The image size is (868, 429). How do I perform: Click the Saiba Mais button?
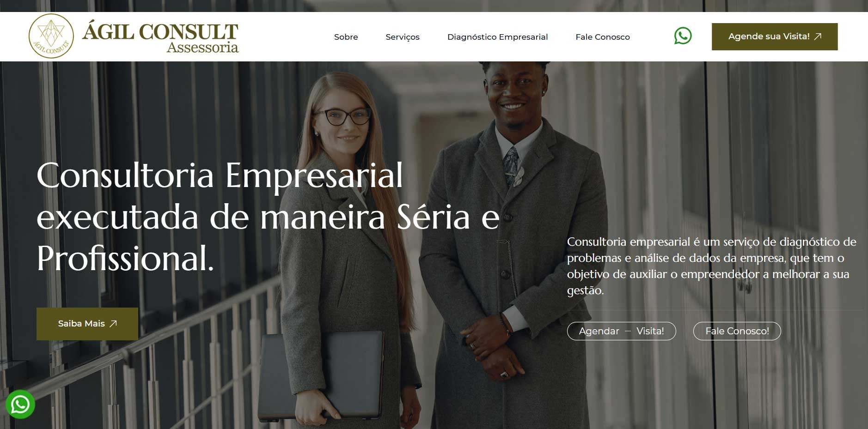coord(87,324)
